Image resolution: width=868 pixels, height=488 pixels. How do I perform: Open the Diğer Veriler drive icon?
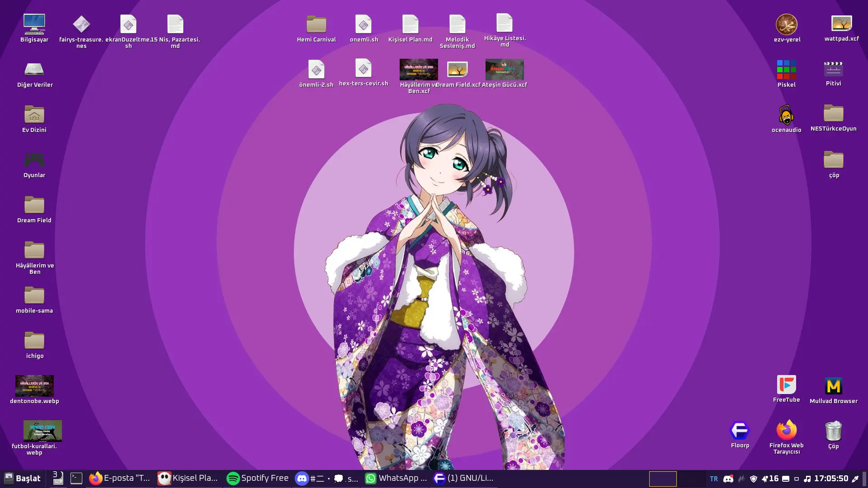[x=34, y=70]
